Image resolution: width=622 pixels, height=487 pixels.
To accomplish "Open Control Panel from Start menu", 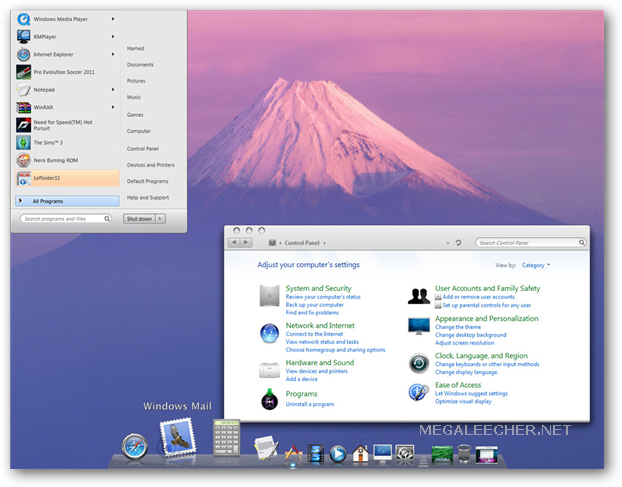I will [143, 149].
